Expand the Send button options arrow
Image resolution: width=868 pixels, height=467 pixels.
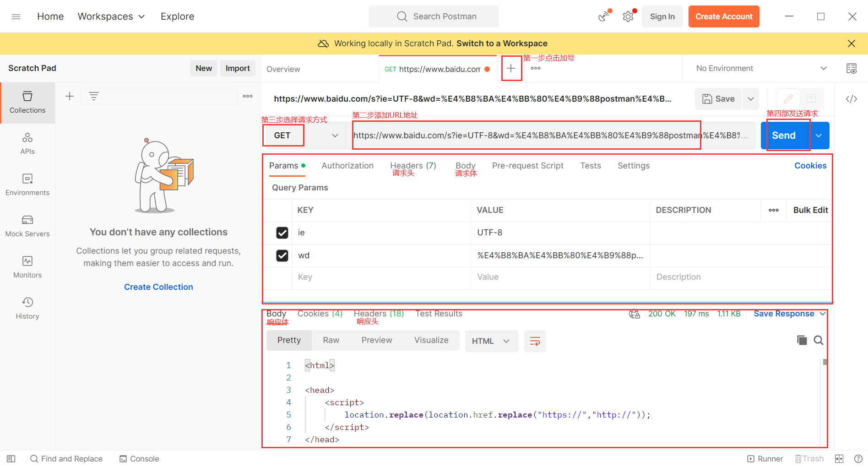[819, 136]
